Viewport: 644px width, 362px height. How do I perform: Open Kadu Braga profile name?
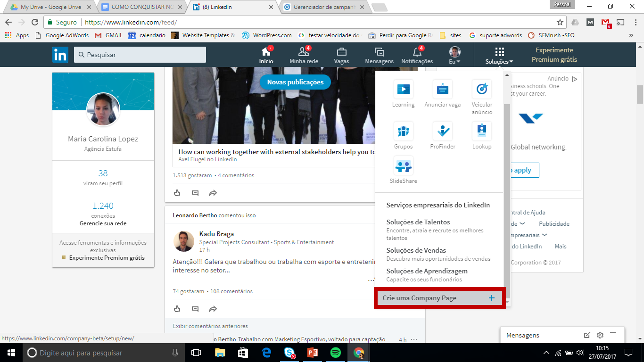click(x=216, y=234)
